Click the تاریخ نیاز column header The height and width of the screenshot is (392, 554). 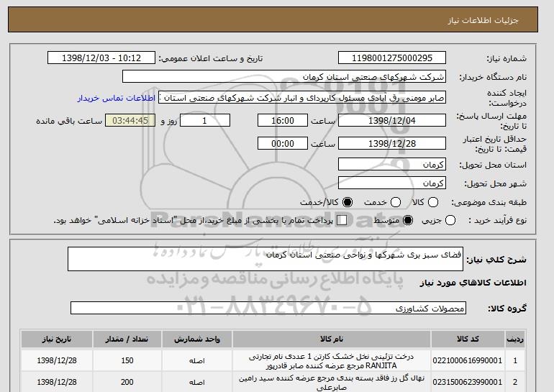[x=57, y=339]
